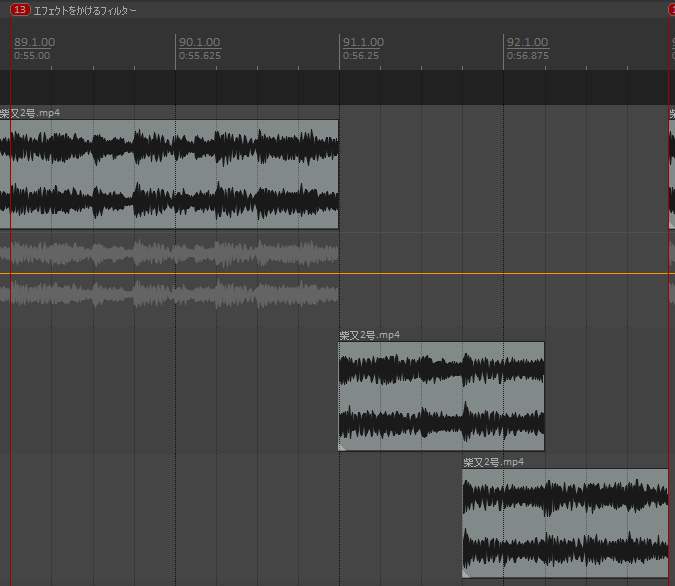Select the エフェクトをかけるフィルター region name
The width and height of the screenshot is (675, 586).
tap(85, 10)
